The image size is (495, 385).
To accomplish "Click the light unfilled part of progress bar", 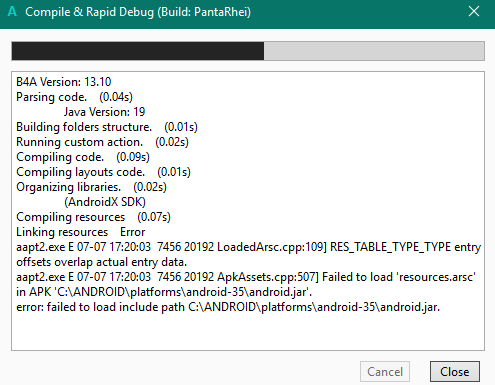I will [374, 51].
